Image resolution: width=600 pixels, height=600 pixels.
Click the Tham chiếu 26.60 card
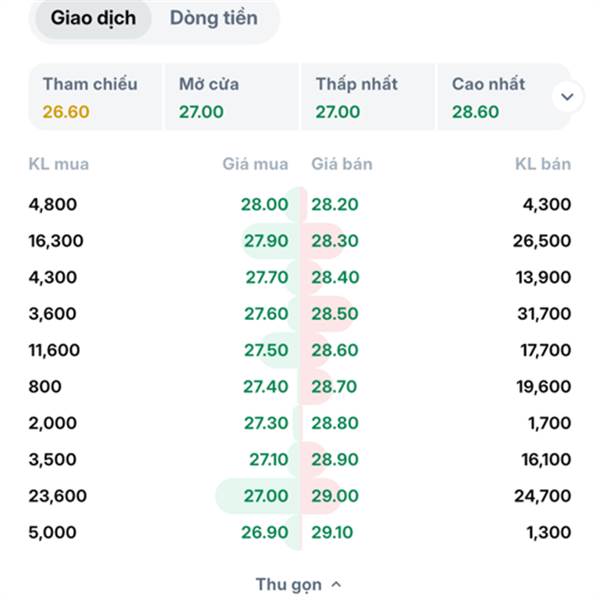click(95, 97)
